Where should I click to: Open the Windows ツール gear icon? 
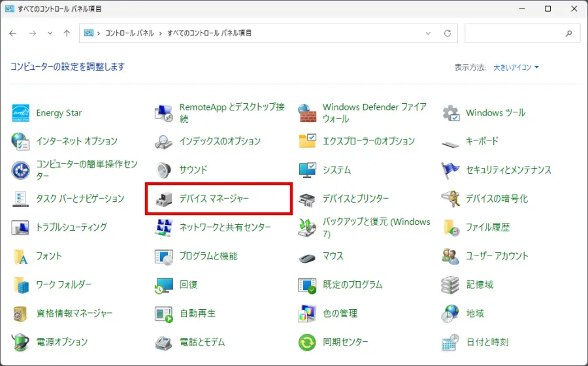[450, 113]
